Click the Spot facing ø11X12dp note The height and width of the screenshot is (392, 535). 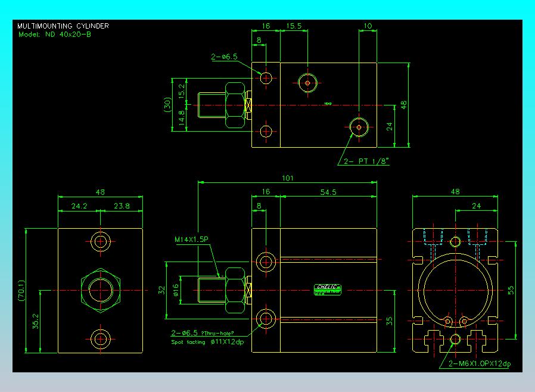pos(207,342)
